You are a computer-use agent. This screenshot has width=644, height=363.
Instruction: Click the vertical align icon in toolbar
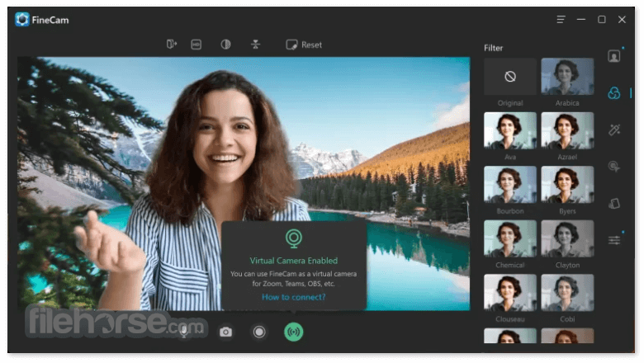coord(255,45)
